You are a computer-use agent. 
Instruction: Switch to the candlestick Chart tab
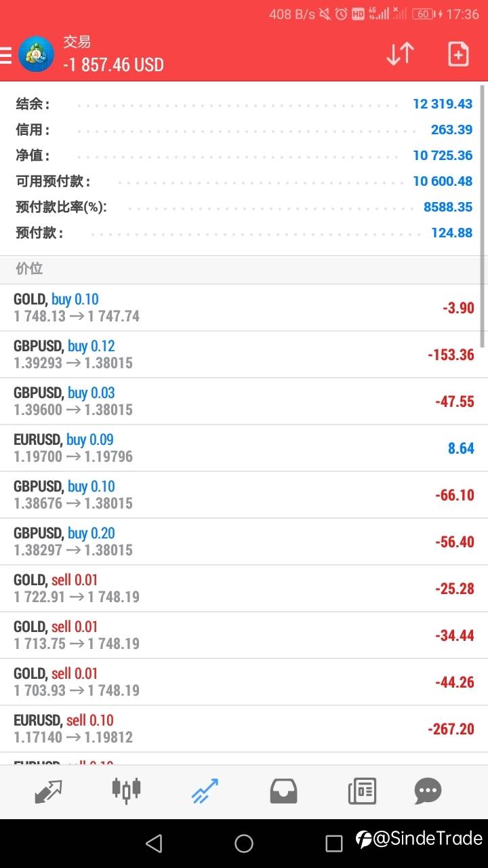[x=126, y=791]
